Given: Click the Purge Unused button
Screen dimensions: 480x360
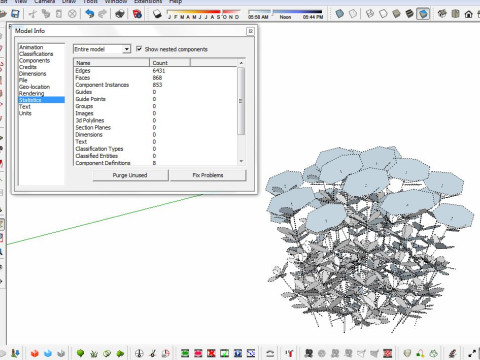Looking at the screenshot, I should click(130, 175).
